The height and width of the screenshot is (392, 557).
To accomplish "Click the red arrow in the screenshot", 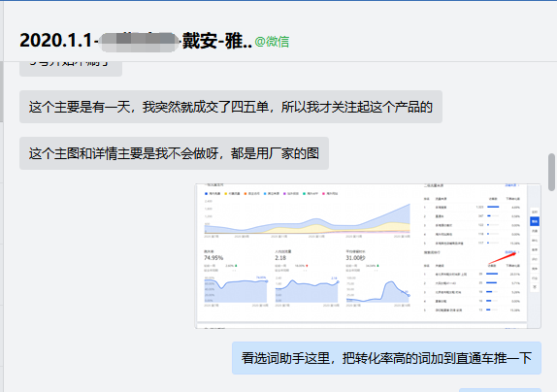I will click(x=502, y=258).
